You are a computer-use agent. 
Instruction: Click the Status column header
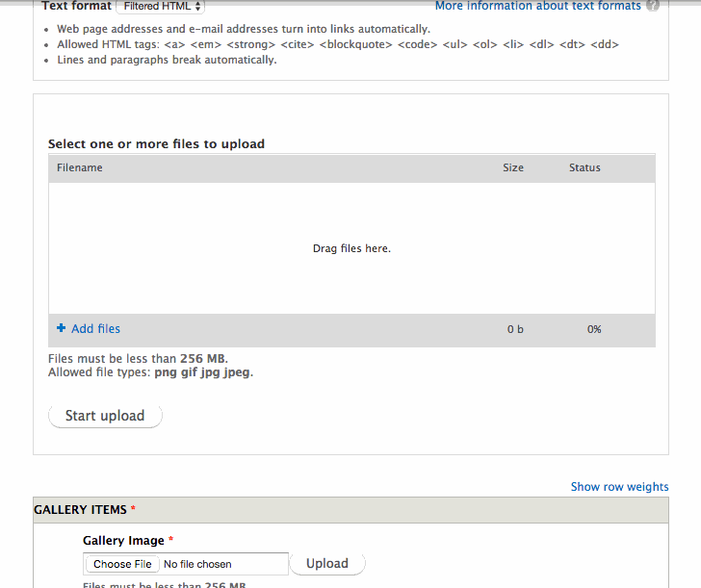coord(584,167)
